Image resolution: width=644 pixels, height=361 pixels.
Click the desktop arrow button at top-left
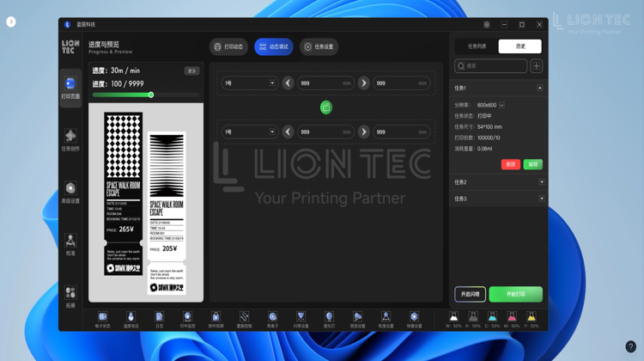click(11, 21)
